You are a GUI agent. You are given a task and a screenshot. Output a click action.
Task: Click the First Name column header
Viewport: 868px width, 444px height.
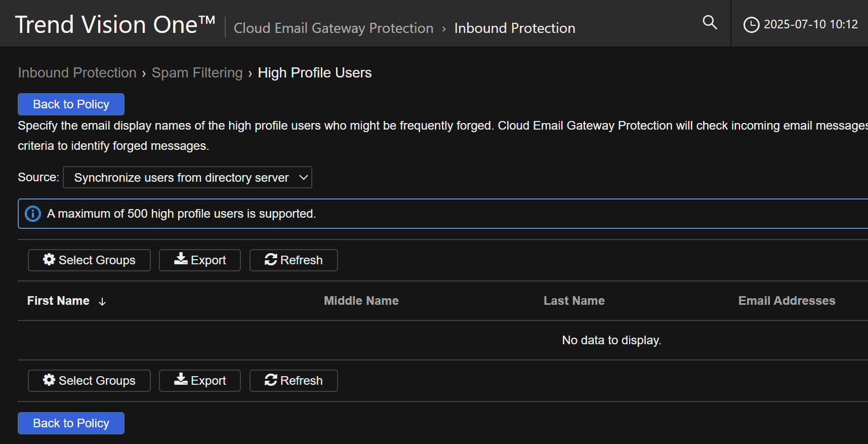click(x=58, y=301)
